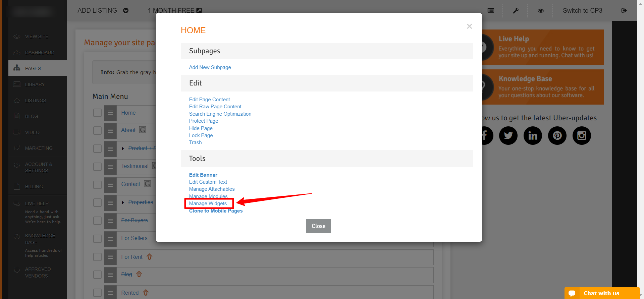Click Clone to Mobile Pages

pyautogui.click(x=216, y=211)
